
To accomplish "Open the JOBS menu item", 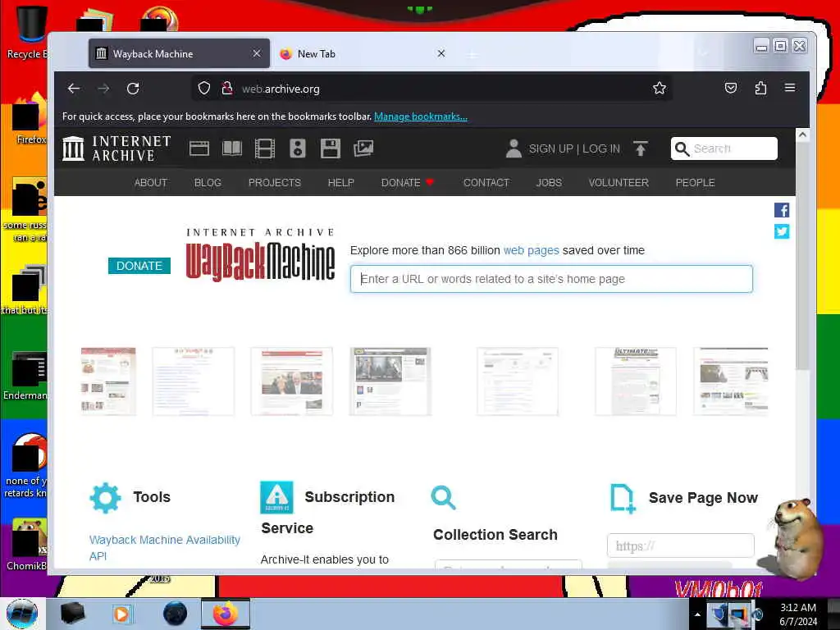I will coord(549,183).
